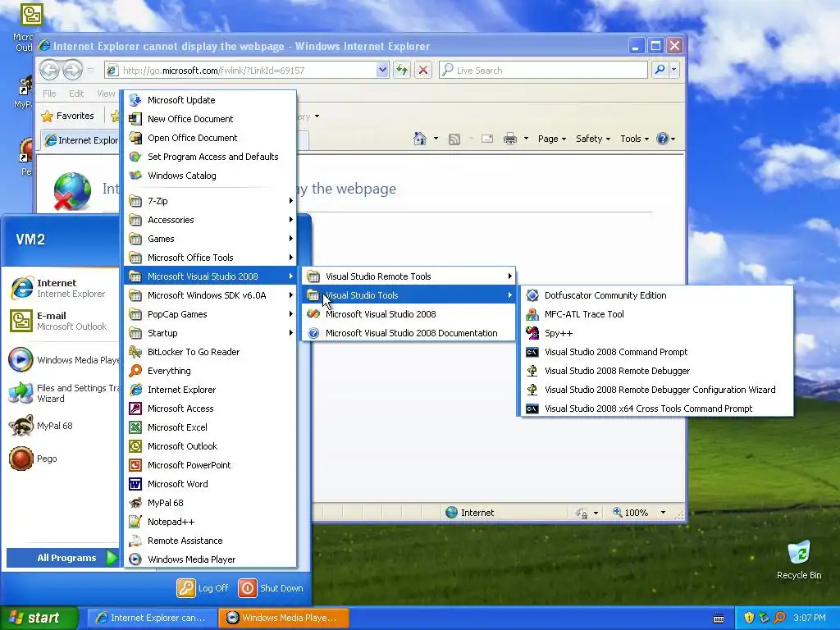Expand Microsoft Windows SDK v6.0A folder
Screen dimensions: 840x630
[x=211, y=295]
